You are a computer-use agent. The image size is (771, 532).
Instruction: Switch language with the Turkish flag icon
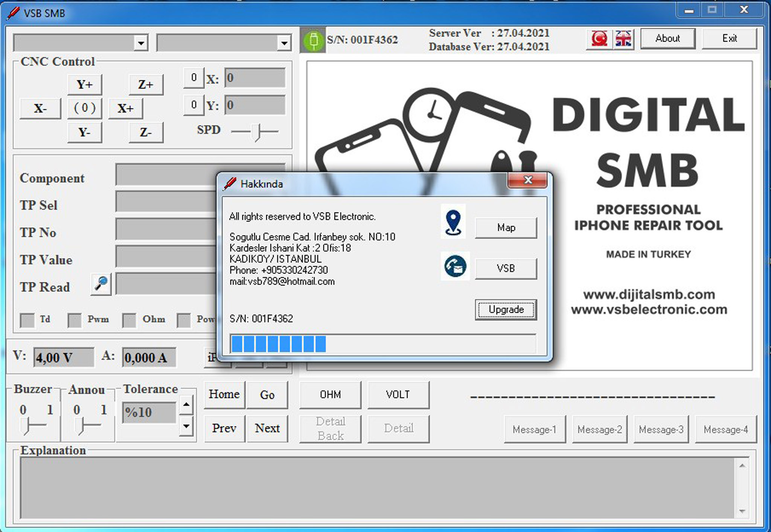tap(599, 39)
